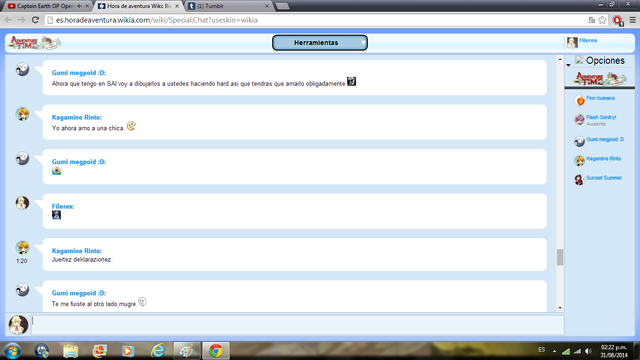Image resolution: width=640 pixels, height=360 pixels.
Task: Go forward in browser history
Action: 22,20
